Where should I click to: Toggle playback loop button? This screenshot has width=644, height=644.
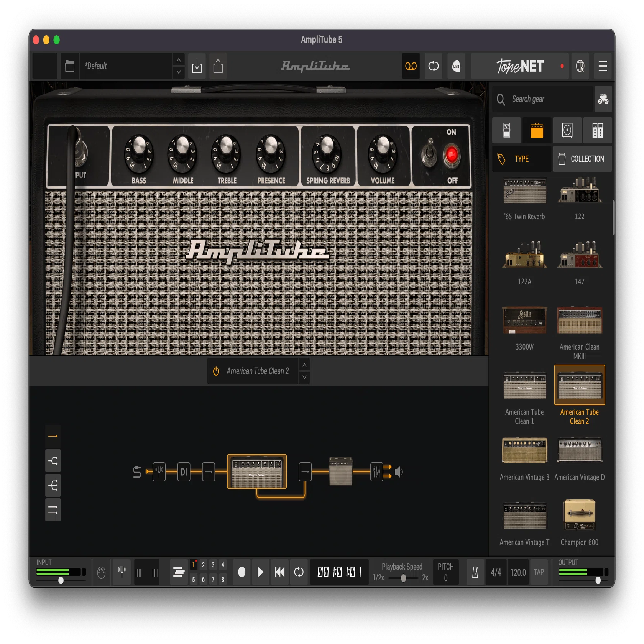(299, 572)
